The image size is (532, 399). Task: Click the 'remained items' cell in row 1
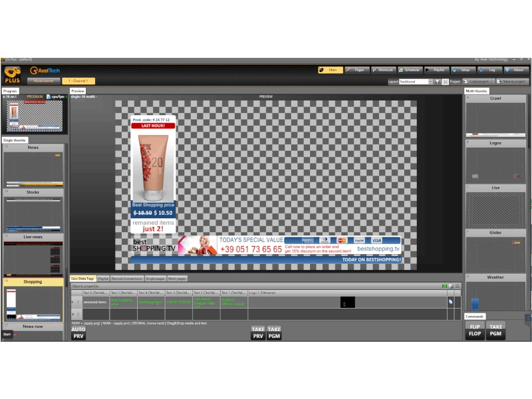coord(96,302)
